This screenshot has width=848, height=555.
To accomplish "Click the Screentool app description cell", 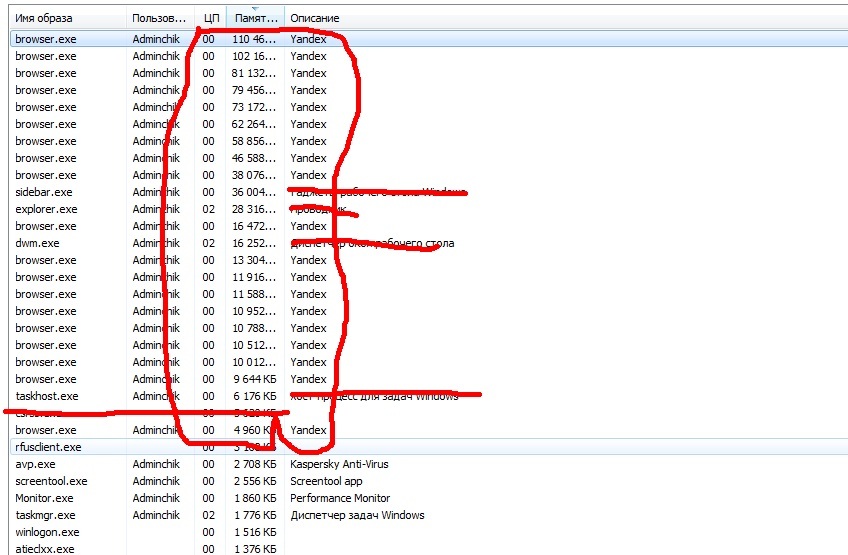I will [326, 481].
